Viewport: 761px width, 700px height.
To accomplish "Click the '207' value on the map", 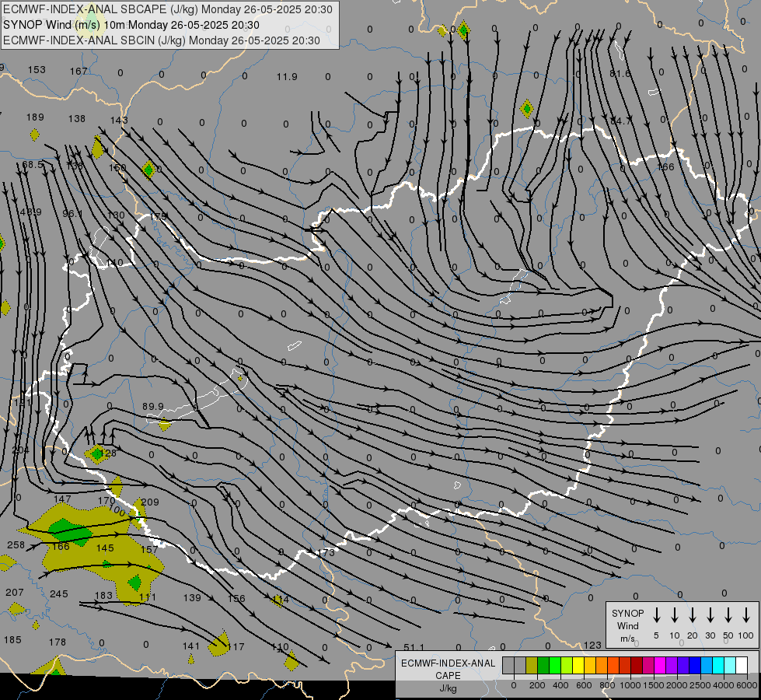I will 15,592.
